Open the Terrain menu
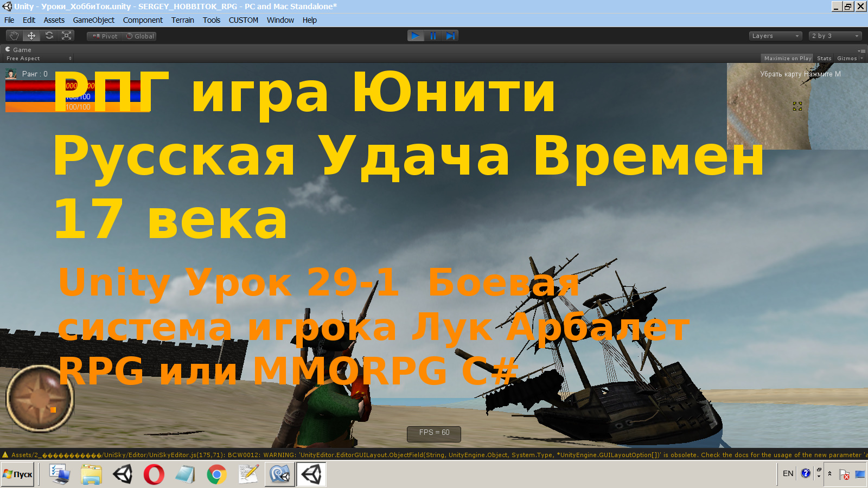The image size is (868, 488). click(182, 20)
